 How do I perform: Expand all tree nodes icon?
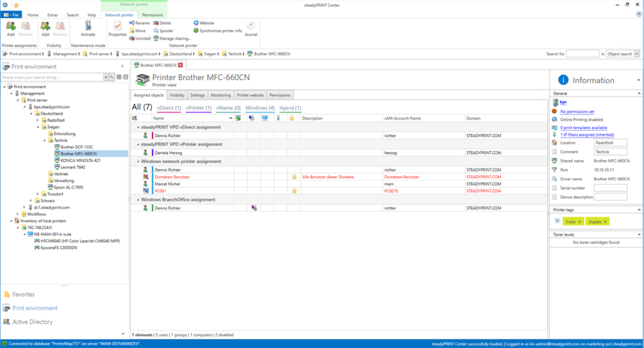tap(119, 77)
